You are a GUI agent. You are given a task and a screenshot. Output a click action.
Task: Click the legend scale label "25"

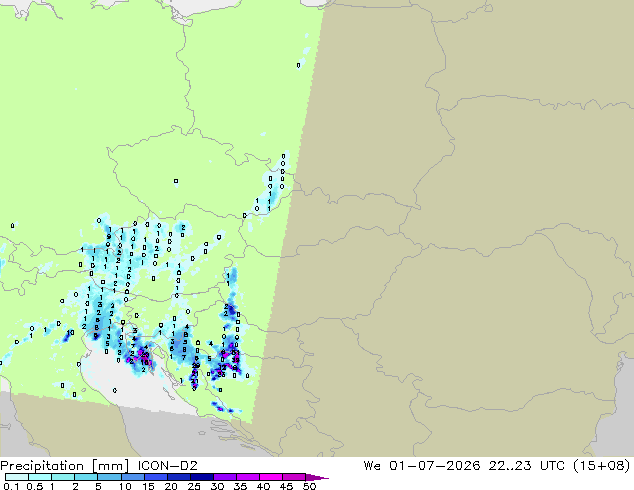[x=194, y=486]
